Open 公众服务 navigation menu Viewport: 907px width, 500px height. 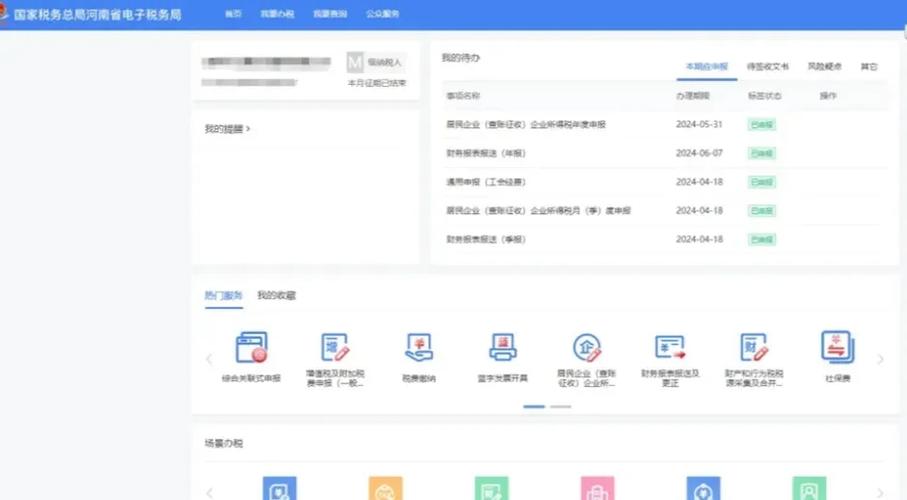[x=382, y=13]
